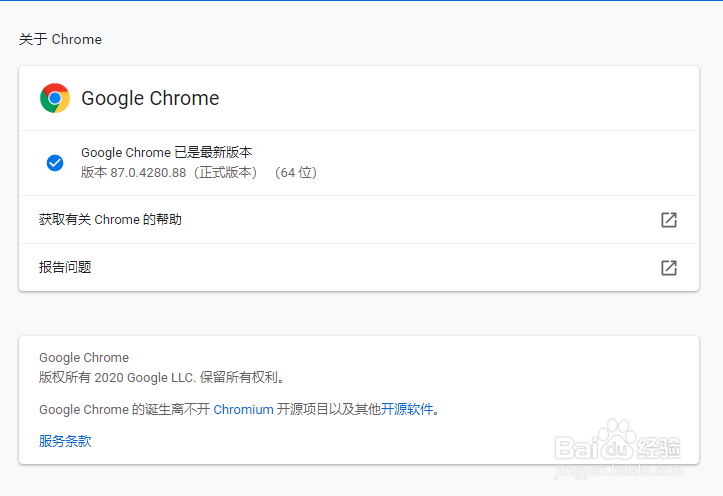Click the external-link icon beside 报告问题

[x=669, y=268]
